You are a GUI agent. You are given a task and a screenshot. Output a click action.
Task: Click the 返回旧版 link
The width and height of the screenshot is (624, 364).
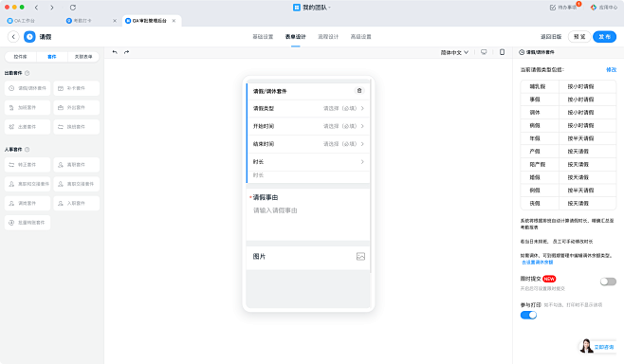pyautogui.click(x=551, y=37)
